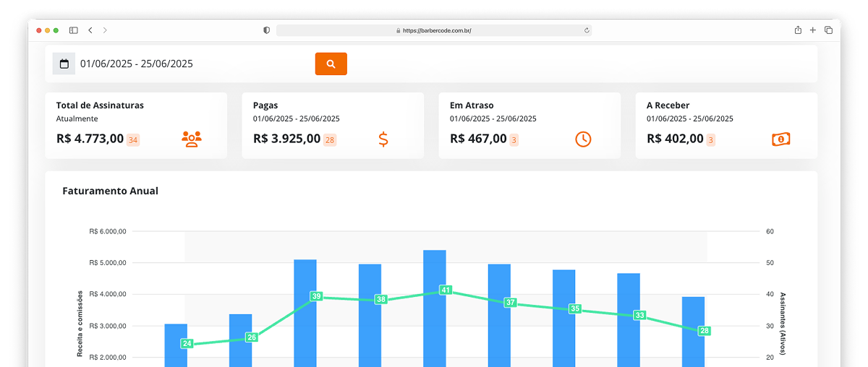Open the calendar date picker icon

[64, 64]
